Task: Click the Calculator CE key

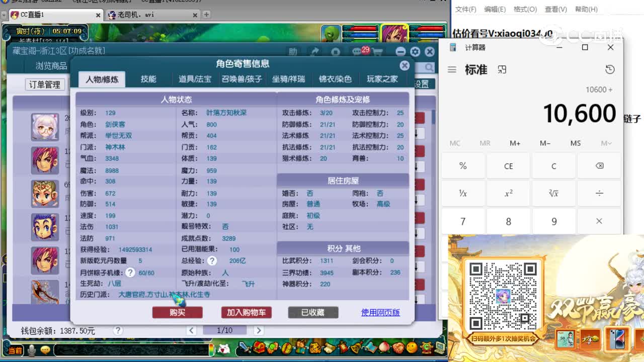Action: point(509,166)
